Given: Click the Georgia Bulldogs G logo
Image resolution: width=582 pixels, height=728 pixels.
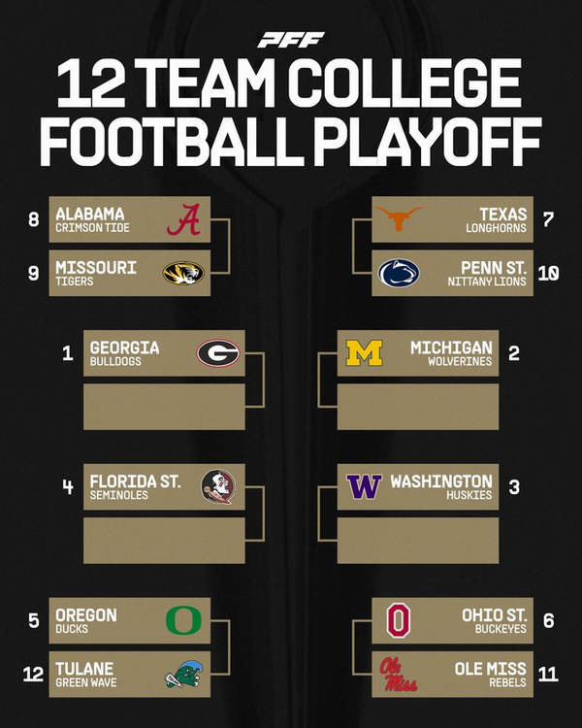Looking at the screenshot, I should [217, 353].
